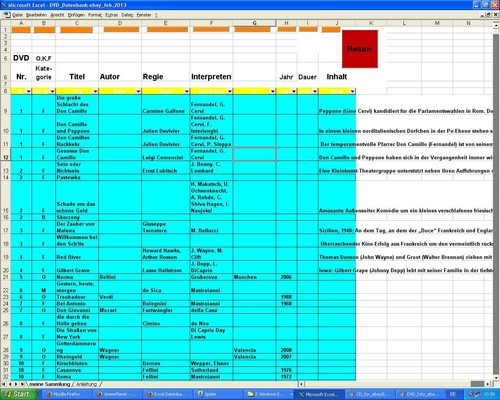
Task: Click horizontal scrollbar left arrow
Action: point(301,384)
